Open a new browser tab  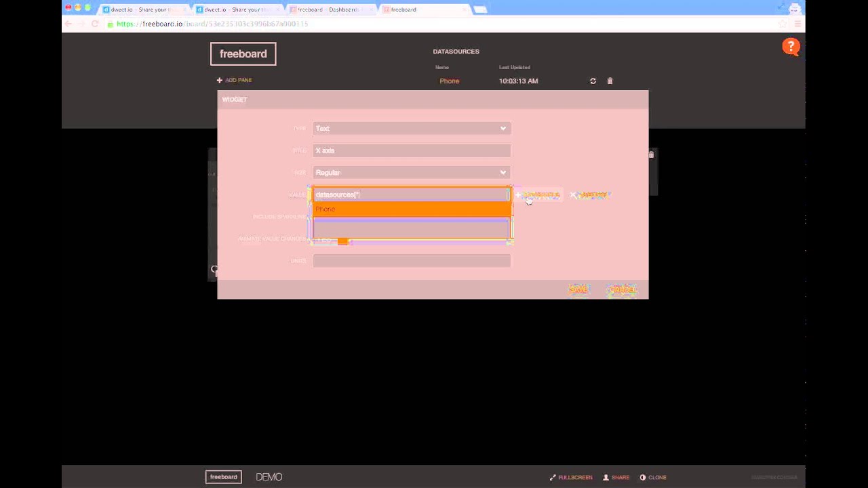point(480,9)
